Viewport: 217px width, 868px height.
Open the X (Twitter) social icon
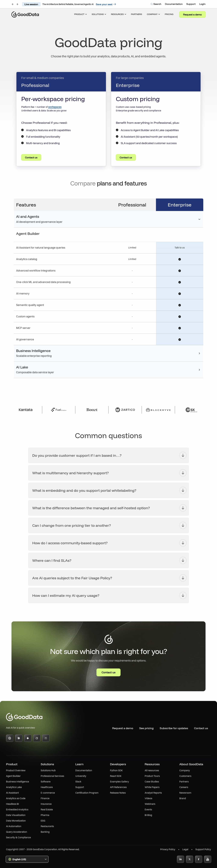pos(190,859)
